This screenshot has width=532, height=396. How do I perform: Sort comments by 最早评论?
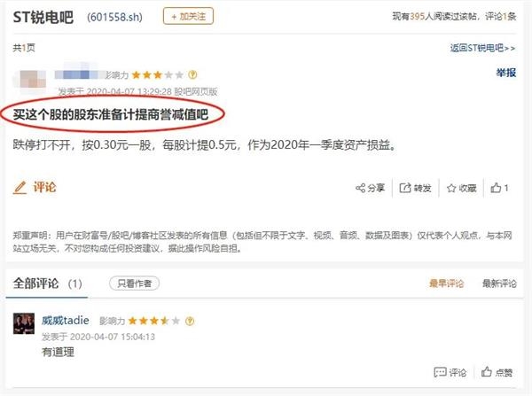(x=446, y=283)
